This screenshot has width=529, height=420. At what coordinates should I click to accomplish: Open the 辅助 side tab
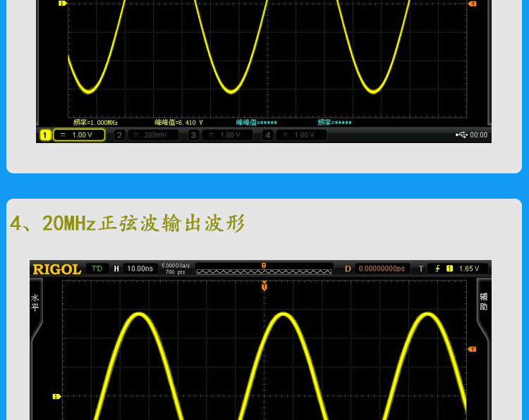[x=483, y=302]
